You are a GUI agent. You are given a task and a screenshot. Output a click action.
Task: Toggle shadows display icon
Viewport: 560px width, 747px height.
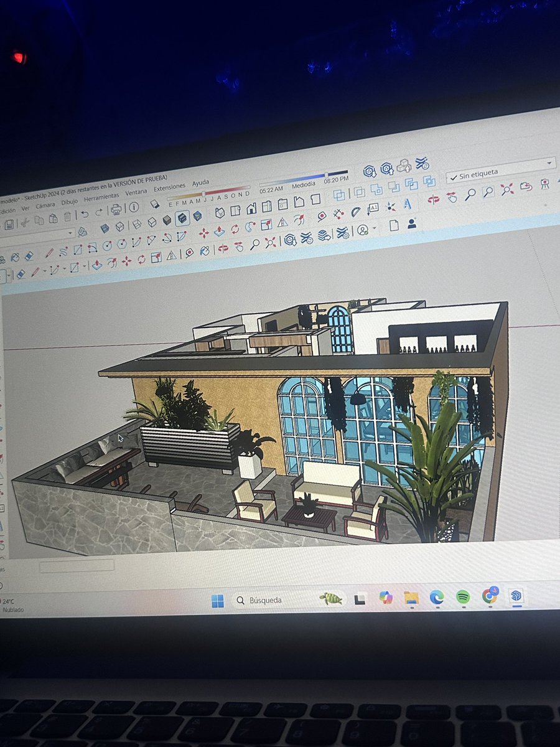click(x=154, y=204)
